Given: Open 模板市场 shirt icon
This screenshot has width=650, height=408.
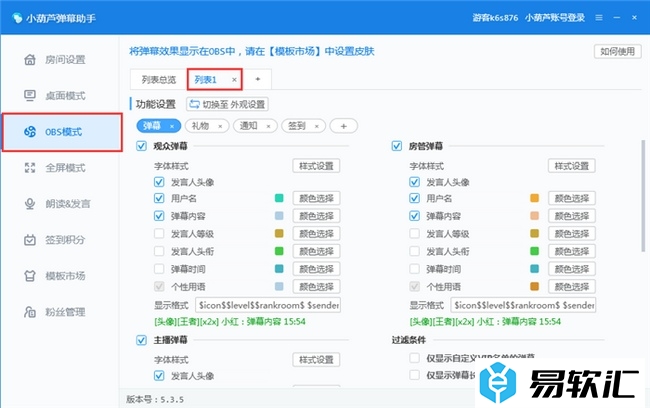Looking at the screenshot, I should pos(29,276).
